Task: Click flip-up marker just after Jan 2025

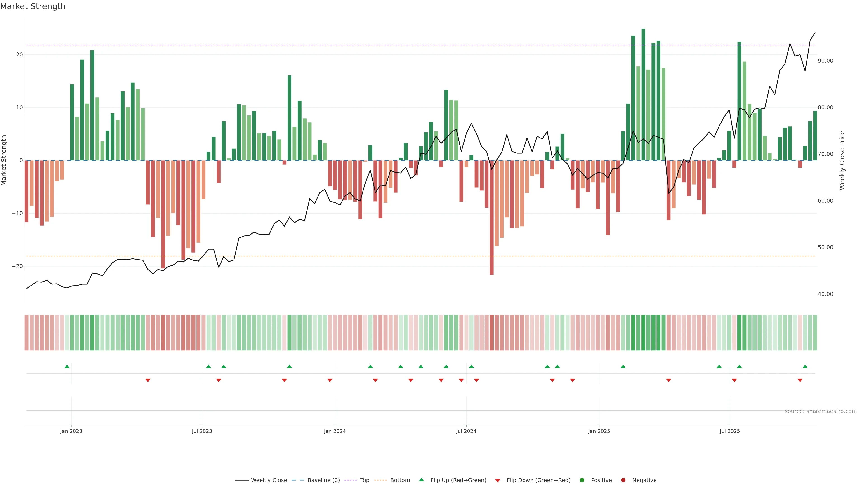Action: 623,366
